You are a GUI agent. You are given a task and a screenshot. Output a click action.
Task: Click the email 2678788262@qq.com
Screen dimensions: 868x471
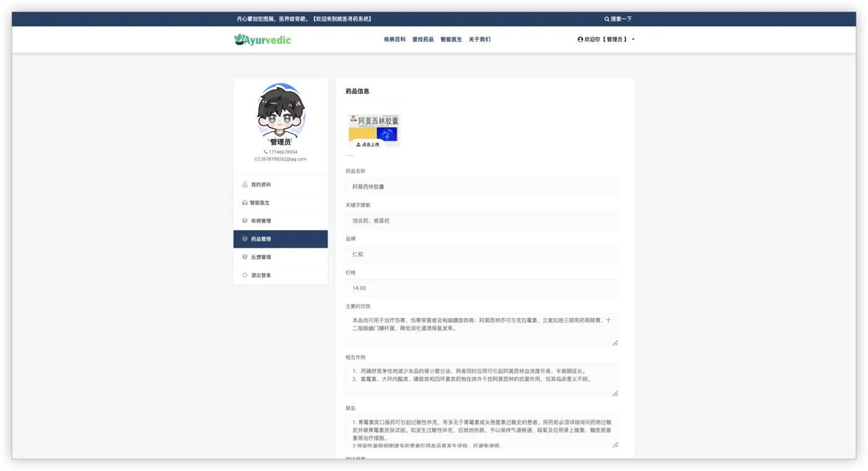tap(283, 159)
